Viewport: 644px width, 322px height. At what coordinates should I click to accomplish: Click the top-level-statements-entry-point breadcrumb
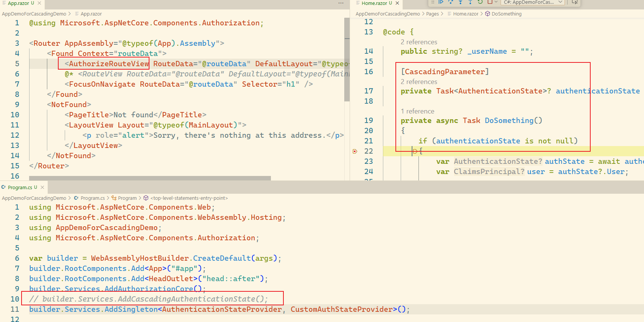pyautogui.click(x=189, y=198)
